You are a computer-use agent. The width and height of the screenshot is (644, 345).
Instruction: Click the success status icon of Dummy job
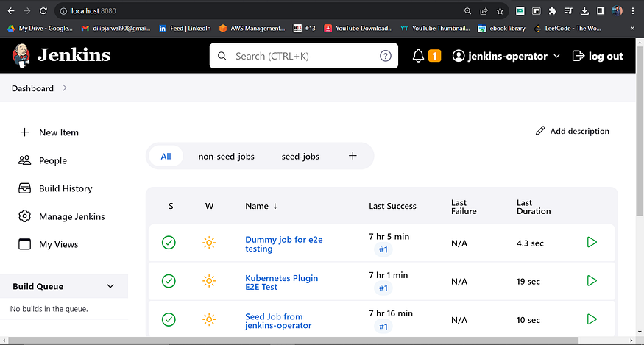[x=169, y=242]
